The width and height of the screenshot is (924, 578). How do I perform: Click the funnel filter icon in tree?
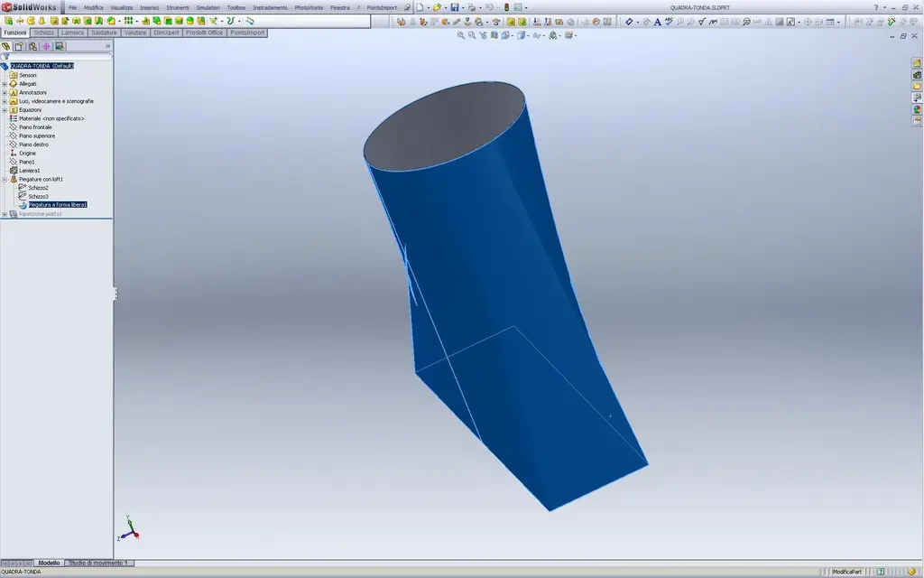(x=5, y=57)
